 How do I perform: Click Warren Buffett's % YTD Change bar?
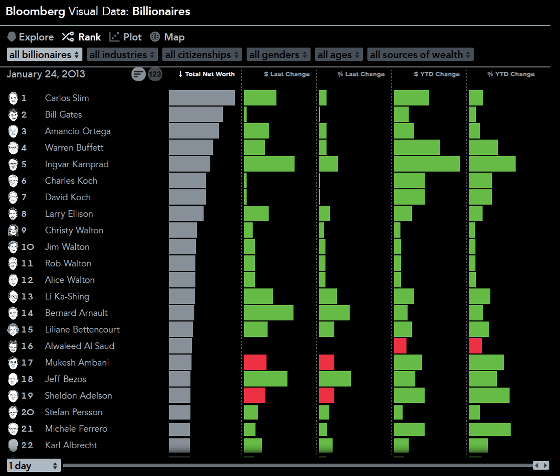coord(483,147)
